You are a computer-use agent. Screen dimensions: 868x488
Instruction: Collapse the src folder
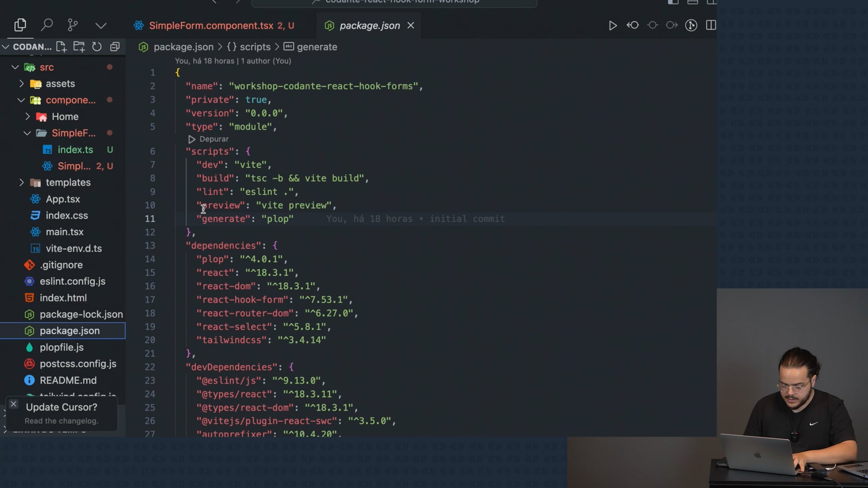point(15,67)
